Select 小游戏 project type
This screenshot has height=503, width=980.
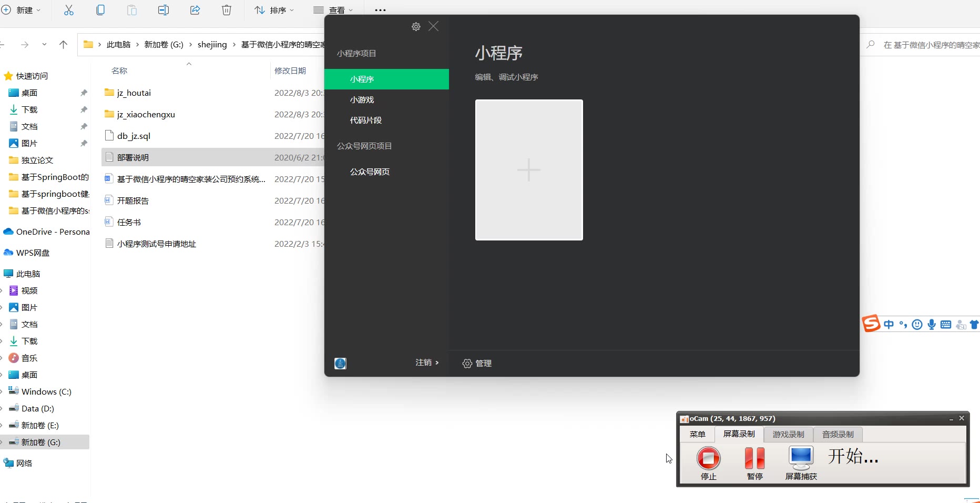pyautogui.click(x=362, y=99)
